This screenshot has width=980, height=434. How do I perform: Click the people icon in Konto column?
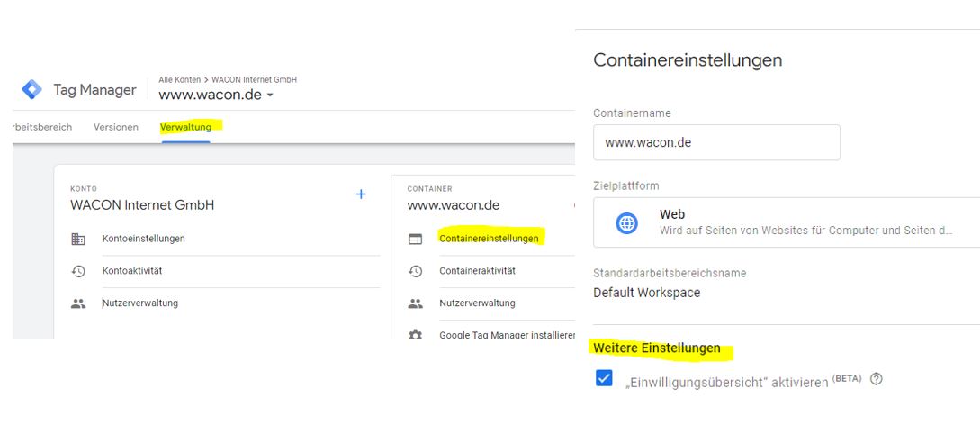click(x=78, y=303)
